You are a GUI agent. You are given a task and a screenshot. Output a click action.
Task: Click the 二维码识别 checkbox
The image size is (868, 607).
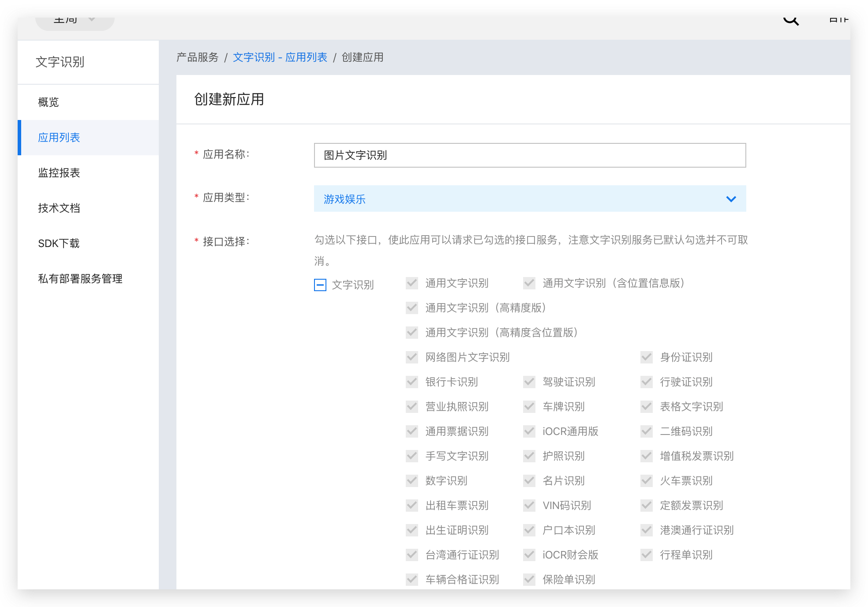point(647,431)
